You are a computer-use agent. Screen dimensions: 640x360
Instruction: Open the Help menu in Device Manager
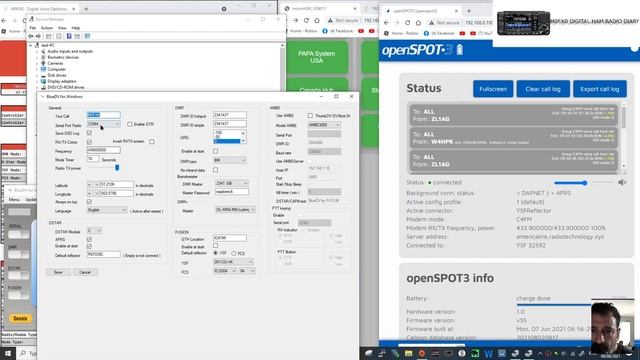point(76,28)
